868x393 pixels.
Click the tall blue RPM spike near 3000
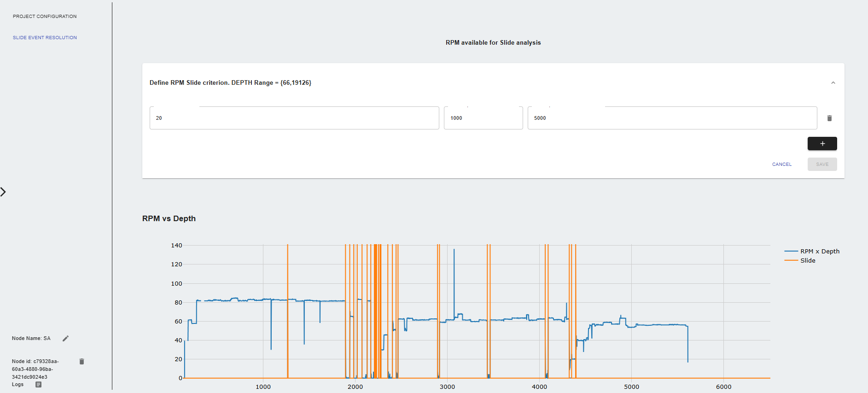tap(454, 276)
